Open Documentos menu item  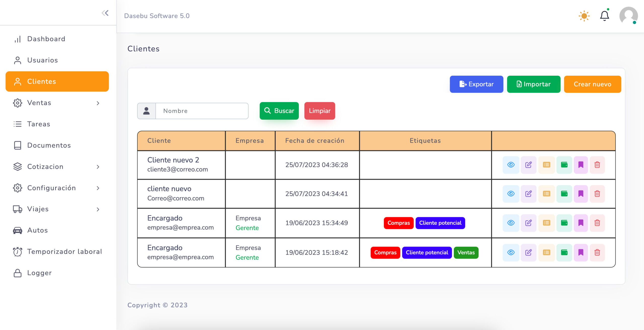click(x=57, y=145)
